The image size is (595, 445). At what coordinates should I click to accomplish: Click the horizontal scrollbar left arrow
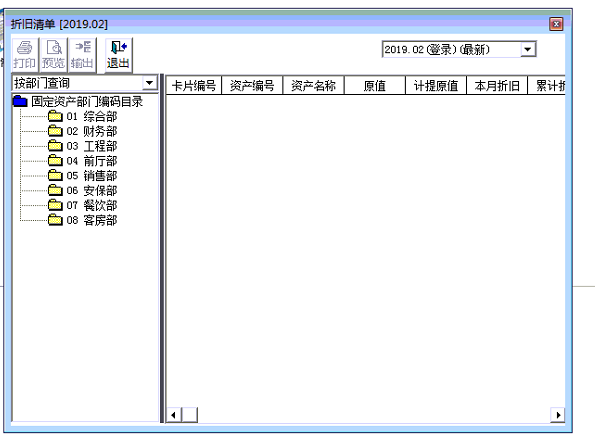(x=174, y=415)
